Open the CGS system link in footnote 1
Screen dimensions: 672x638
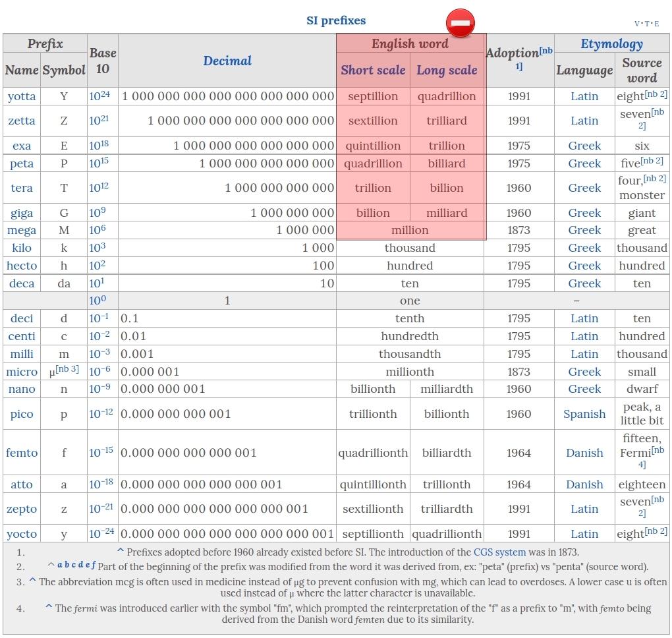[x=499, y=552]
